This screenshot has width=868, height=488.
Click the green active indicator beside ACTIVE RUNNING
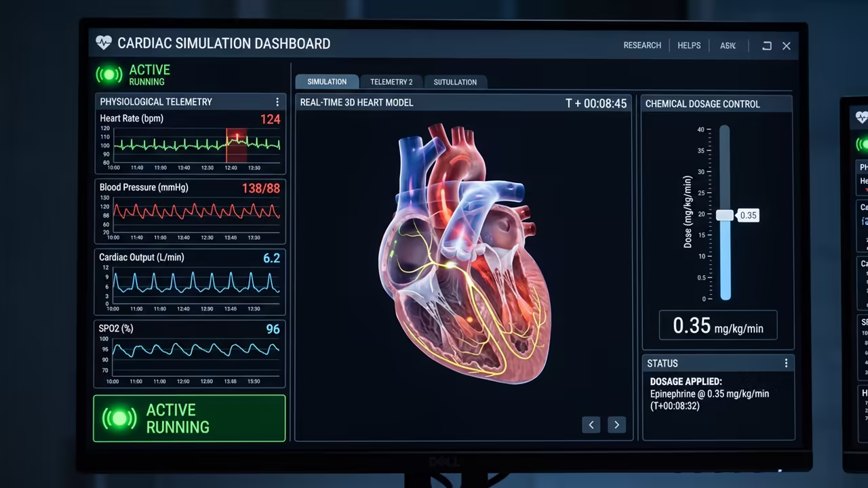109,75
